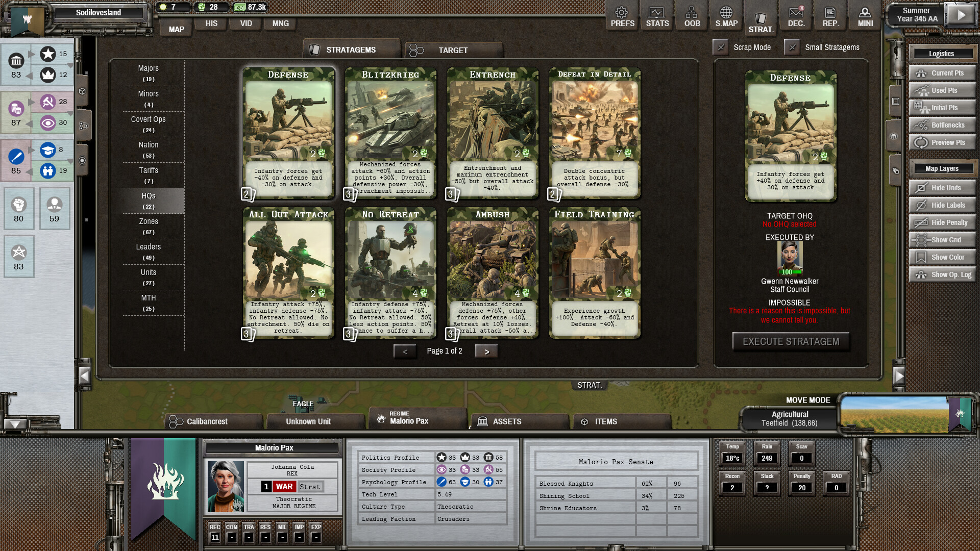
Task: Open the OOB order of battle view
Action: (692, 16)
